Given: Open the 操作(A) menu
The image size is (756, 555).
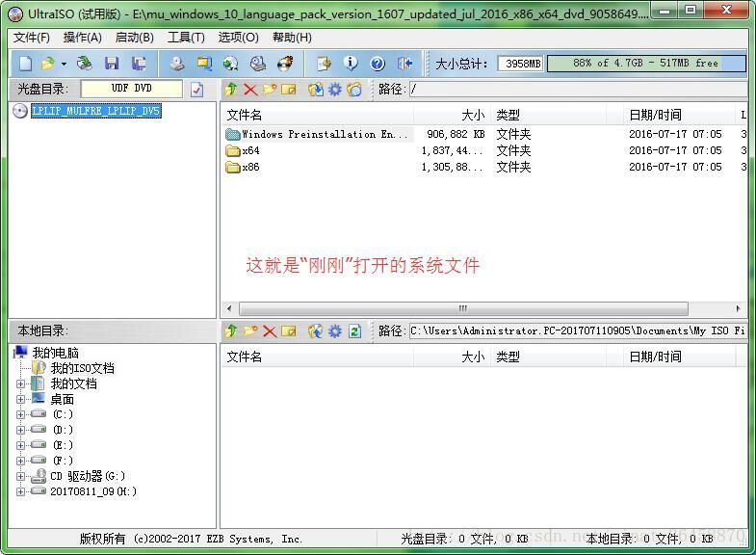Looking at the screenshot, I should click(x=83, y=38).
